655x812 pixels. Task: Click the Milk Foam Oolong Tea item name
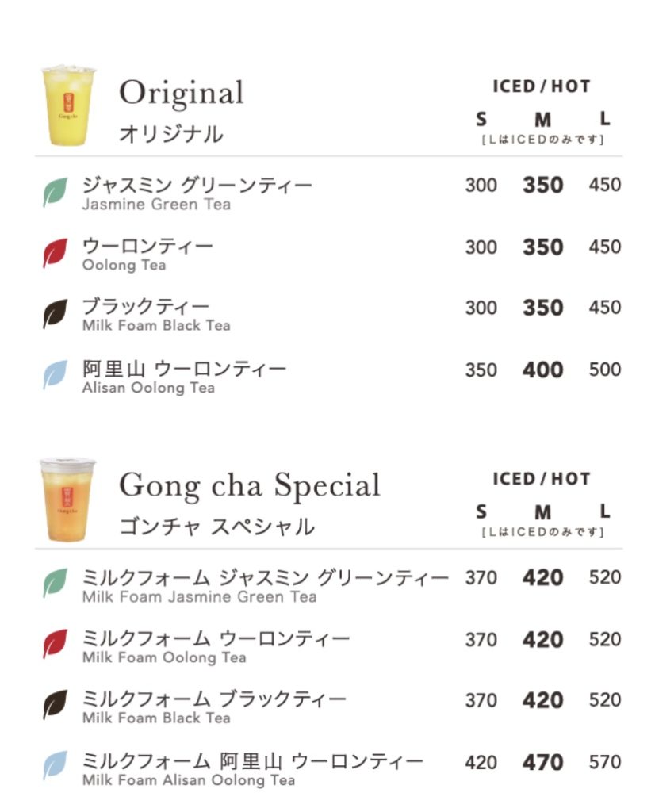point(216,647)
